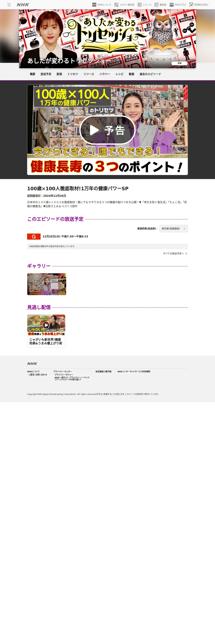Select the レシピ tab
Viewport: 215px width, 644px height.
119,74
